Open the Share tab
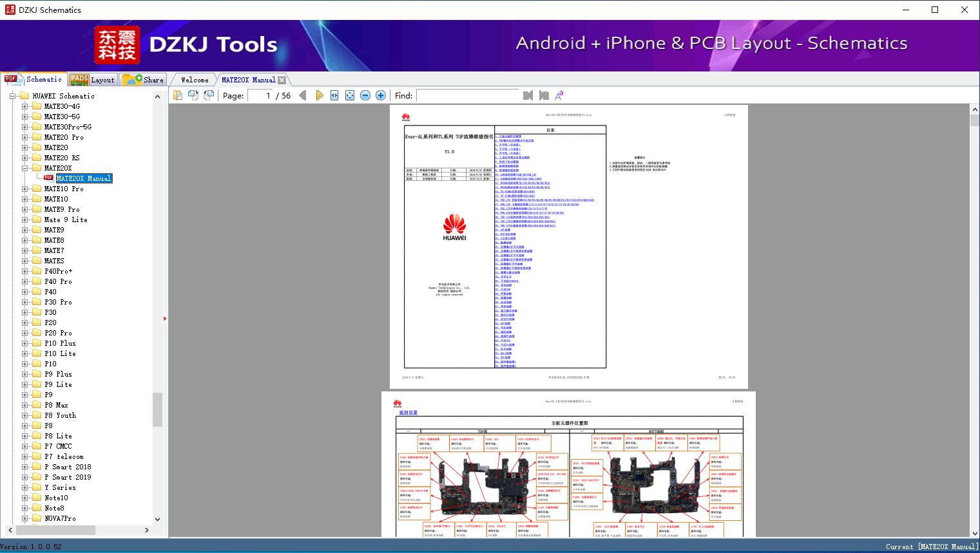 pyautogui.click(x=143, y=80)
